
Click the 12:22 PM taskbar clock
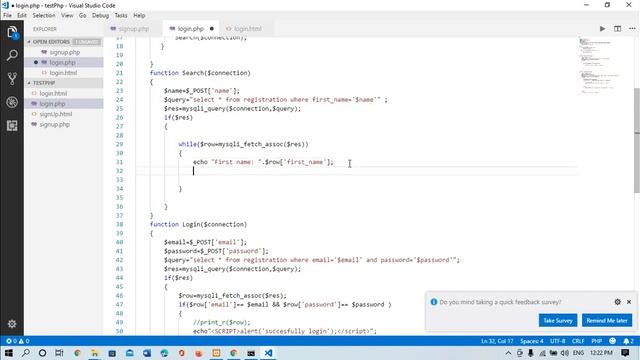[x=601, y=353]
